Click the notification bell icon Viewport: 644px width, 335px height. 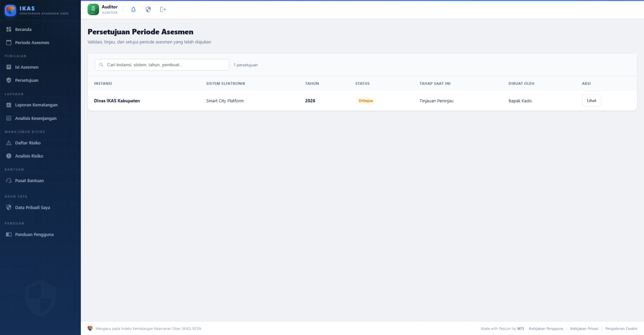click(x=133, y=10)
